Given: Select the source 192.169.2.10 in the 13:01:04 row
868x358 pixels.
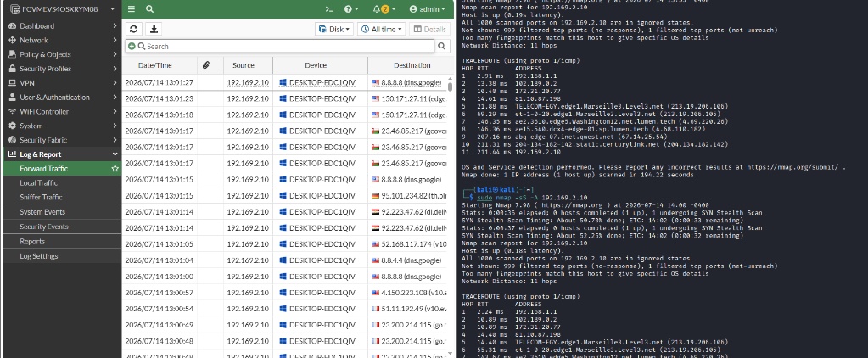Looking at the screenshot, I should pos(248,260).
